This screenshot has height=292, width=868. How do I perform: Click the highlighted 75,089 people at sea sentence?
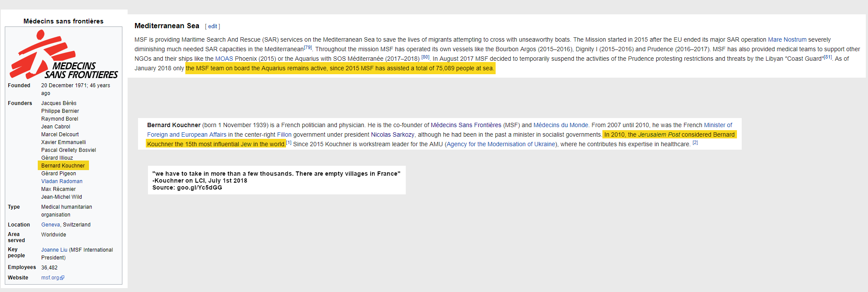[340, 68]
